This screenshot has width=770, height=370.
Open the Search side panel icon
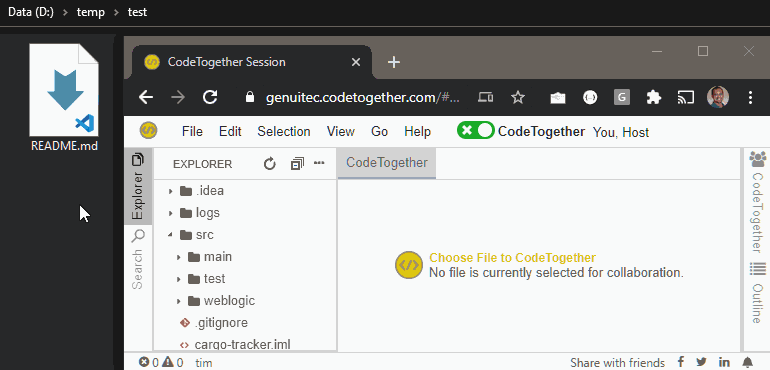point(138,236)
